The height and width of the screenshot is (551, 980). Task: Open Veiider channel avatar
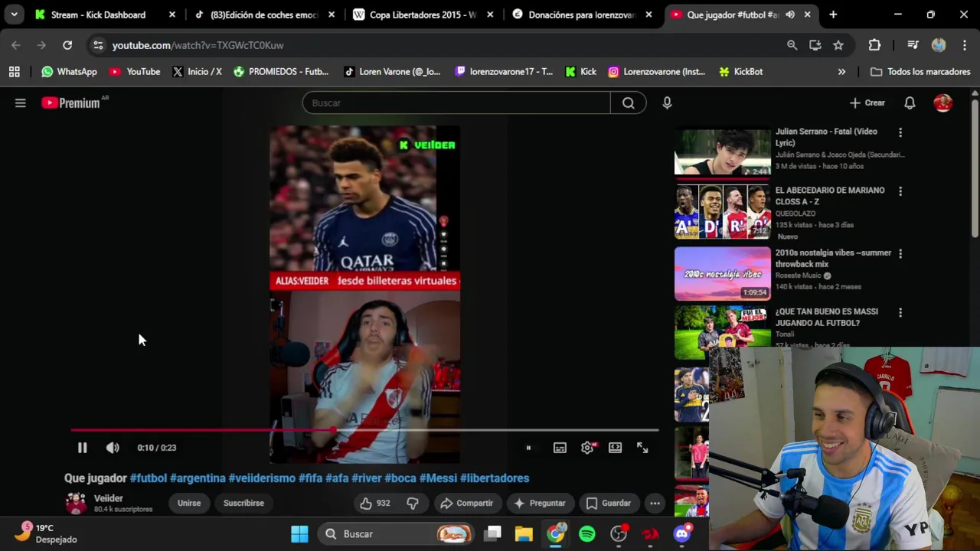point(76,503)
